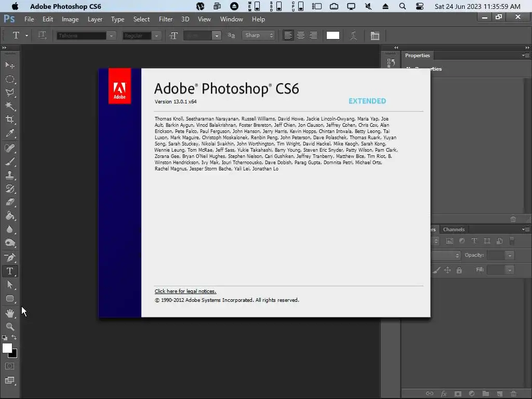
Task: Set the text color swatch
Action: pos(333,35)
